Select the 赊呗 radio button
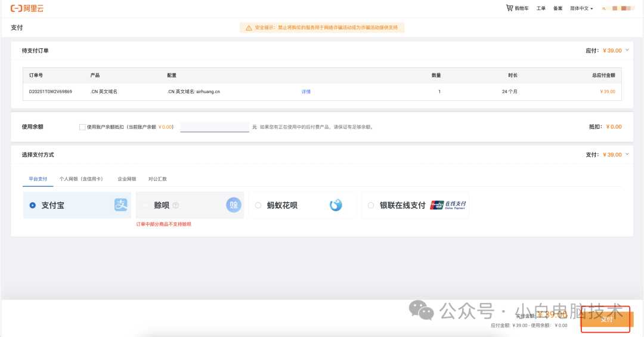Screen dimensions: 644x337 point(145,205)
